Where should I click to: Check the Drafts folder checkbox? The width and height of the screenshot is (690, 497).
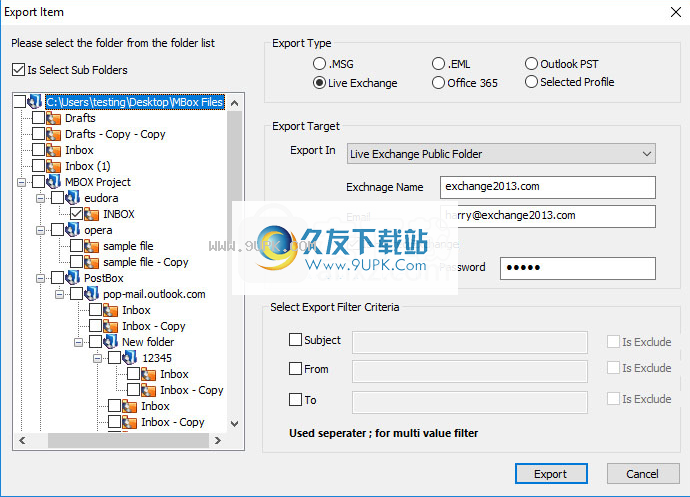[39, 118]
